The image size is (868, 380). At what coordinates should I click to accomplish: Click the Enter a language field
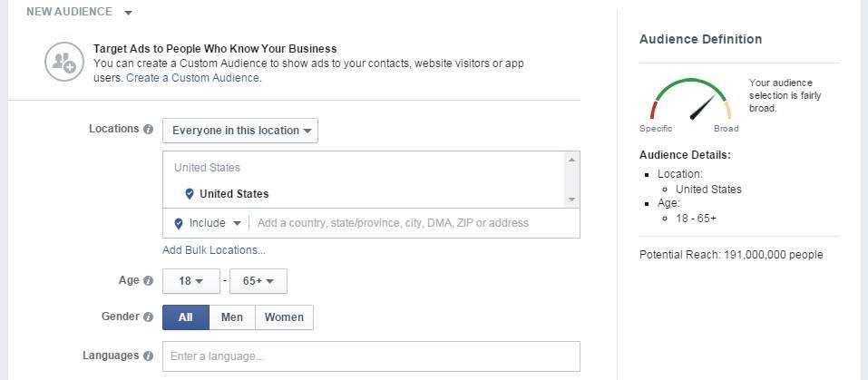click(371, 356)
